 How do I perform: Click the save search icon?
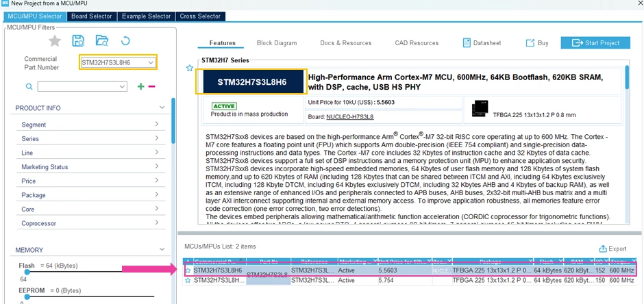(78, 40)
